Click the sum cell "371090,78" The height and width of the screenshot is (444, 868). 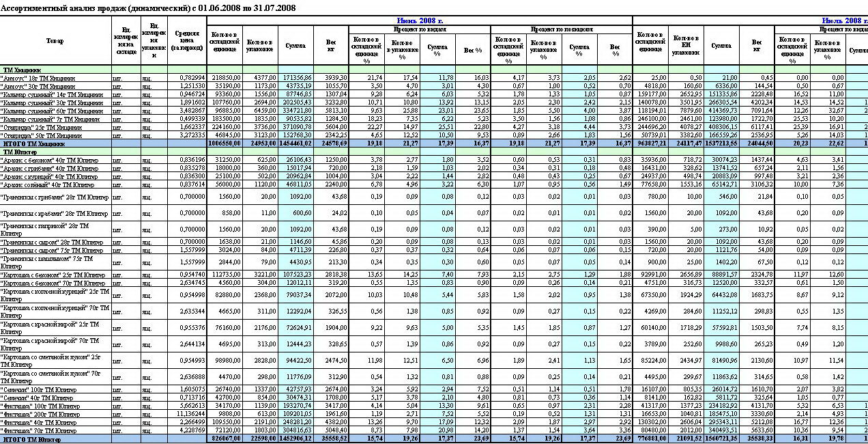pos(297,127)
